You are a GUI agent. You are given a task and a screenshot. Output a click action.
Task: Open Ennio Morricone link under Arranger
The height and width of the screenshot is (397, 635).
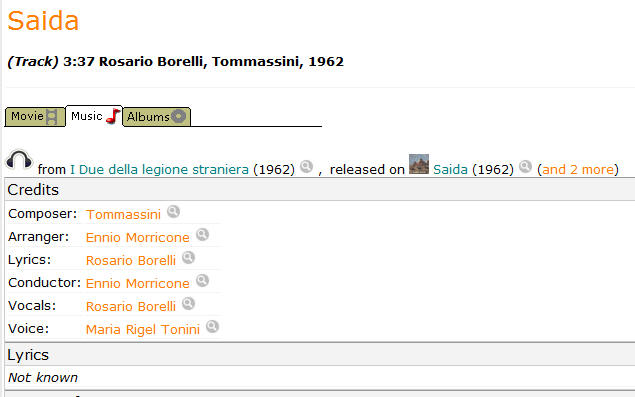tap(138, 237)
